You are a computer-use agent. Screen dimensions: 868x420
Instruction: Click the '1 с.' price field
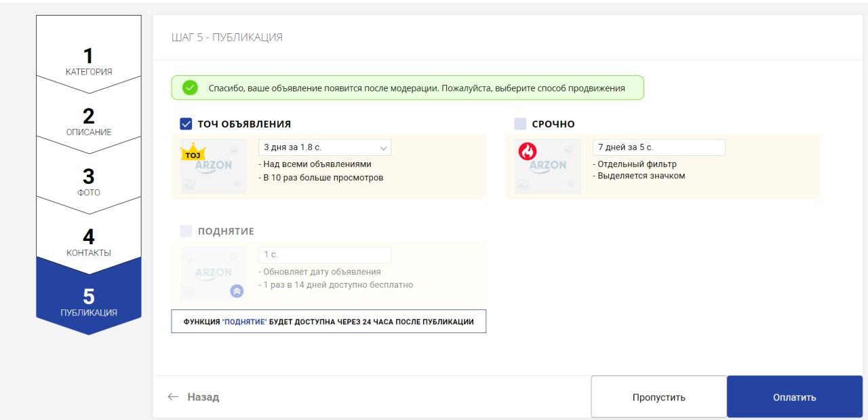[324, 254]
